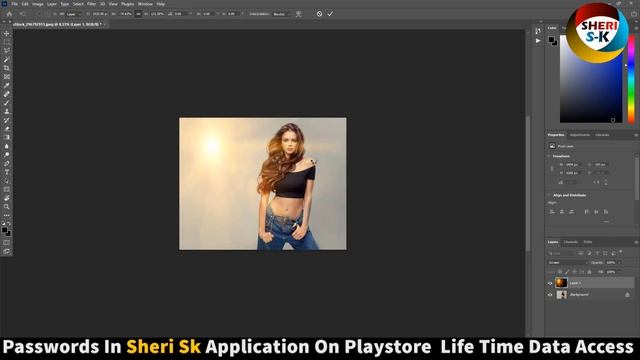Toggle lock all icon in Layers panel
Screen dimensions: 640x360
tap(589, 272)
